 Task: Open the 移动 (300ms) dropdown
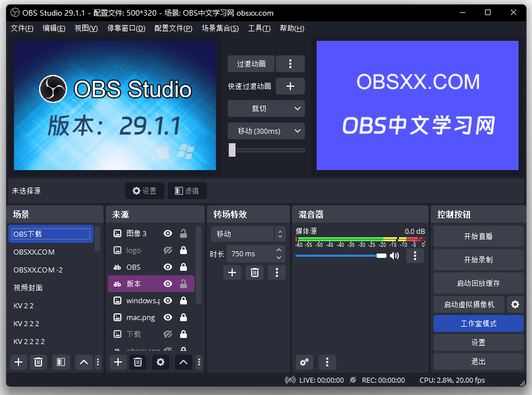click(266, 131)
